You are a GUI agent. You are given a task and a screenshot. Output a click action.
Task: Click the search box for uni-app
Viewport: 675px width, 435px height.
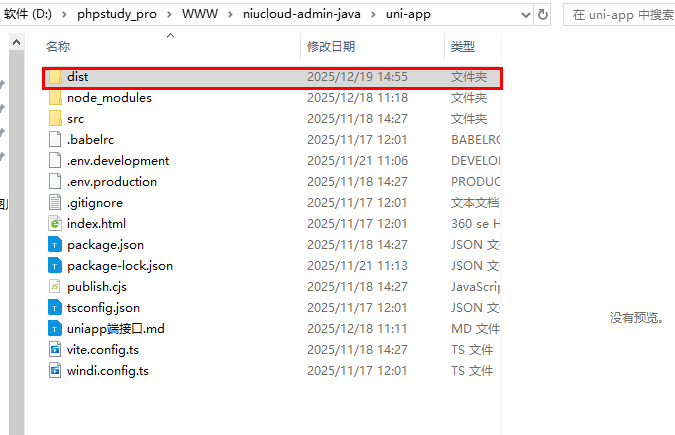tap(620, 15)
